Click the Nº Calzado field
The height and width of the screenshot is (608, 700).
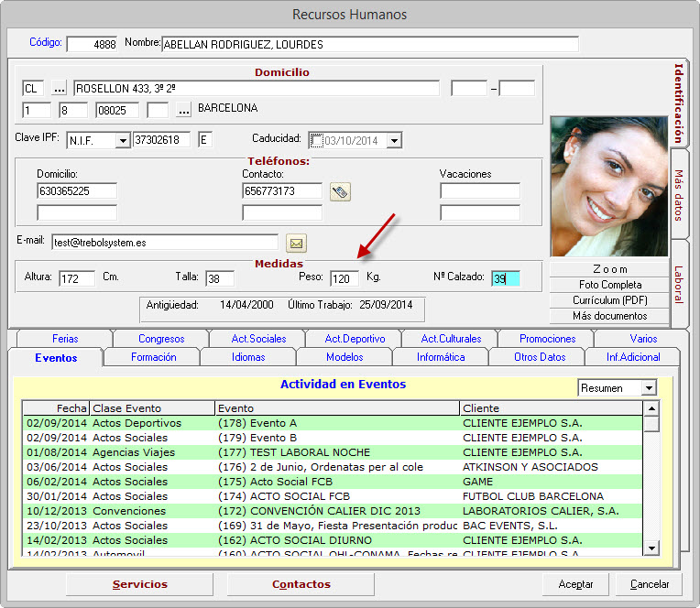click(506, 278)
